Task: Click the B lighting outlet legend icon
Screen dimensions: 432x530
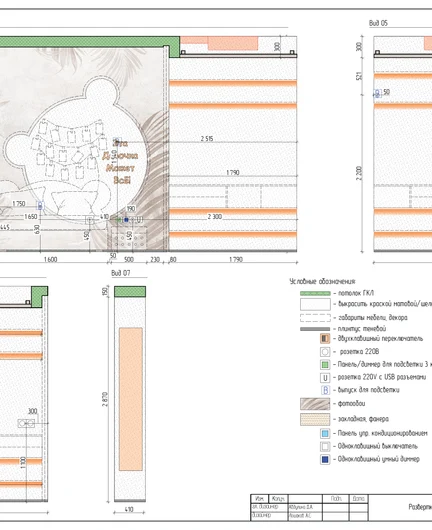Action: (x=325, y=390)
